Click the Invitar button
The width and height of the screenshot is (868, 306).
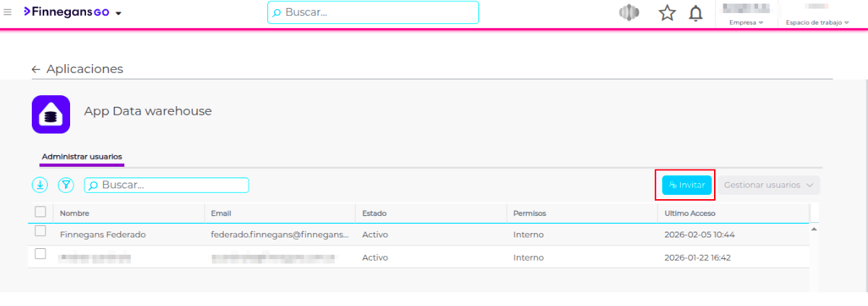click(x=687, y=185)
